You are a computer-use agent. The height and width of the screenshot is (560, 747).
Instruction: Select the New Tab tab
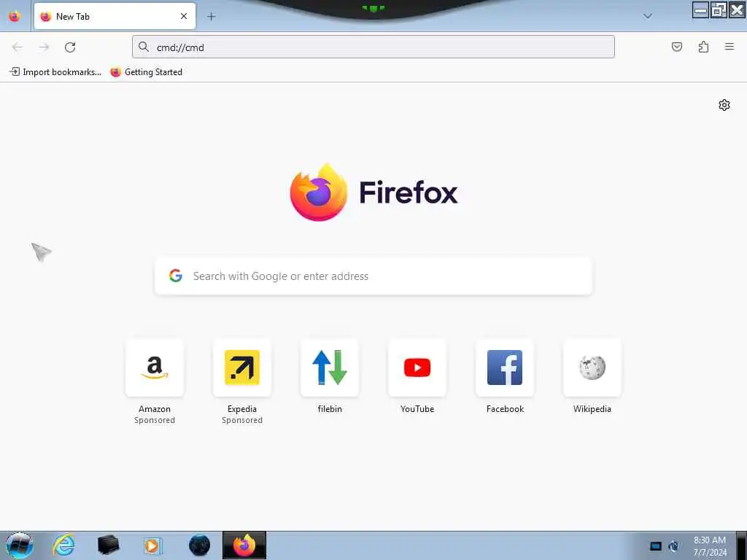(x=115, y=16)
